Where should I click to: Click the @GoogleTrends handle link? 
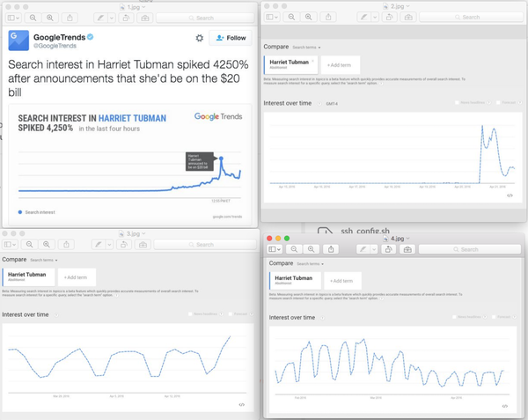(x=55, y=46)
